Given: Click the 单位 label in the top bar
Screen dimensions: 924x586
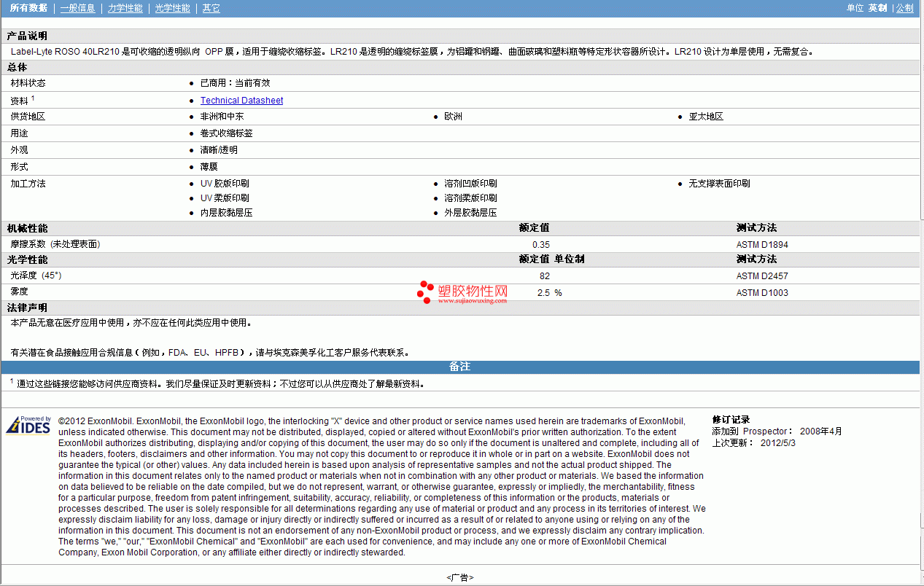Looking at the screenshot, I should [855, 8].
